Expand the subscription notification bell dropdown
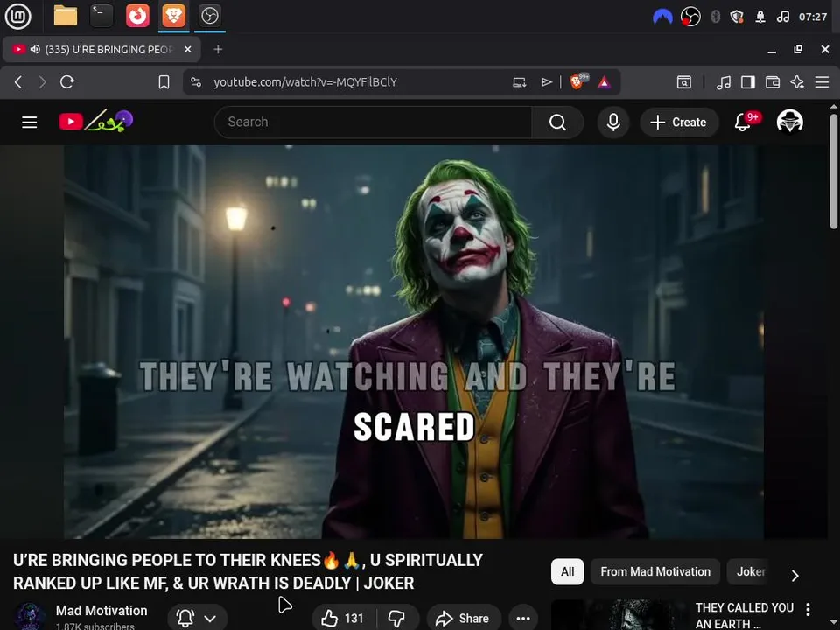The image size is (840, 630). click(198, 618)
